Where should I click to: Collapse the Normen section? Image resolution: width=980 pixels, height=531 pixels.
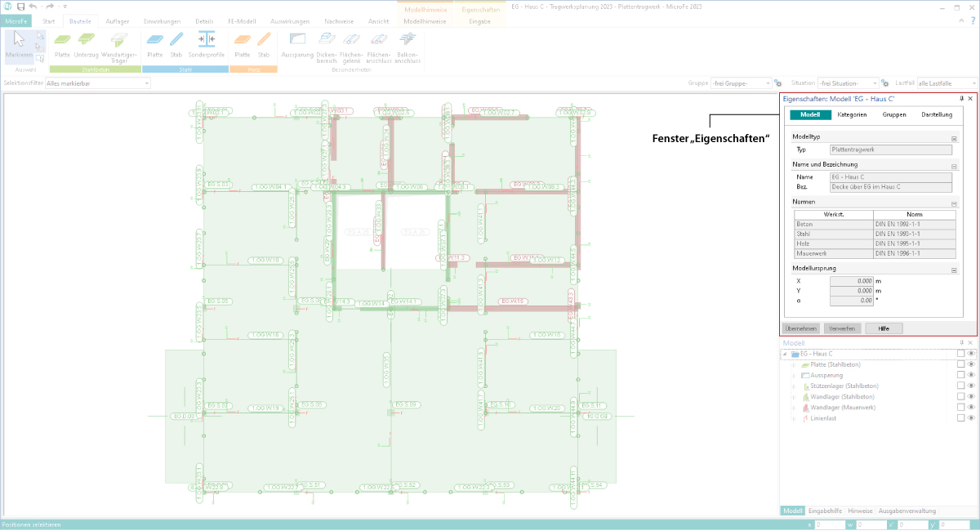pos(953,203)
